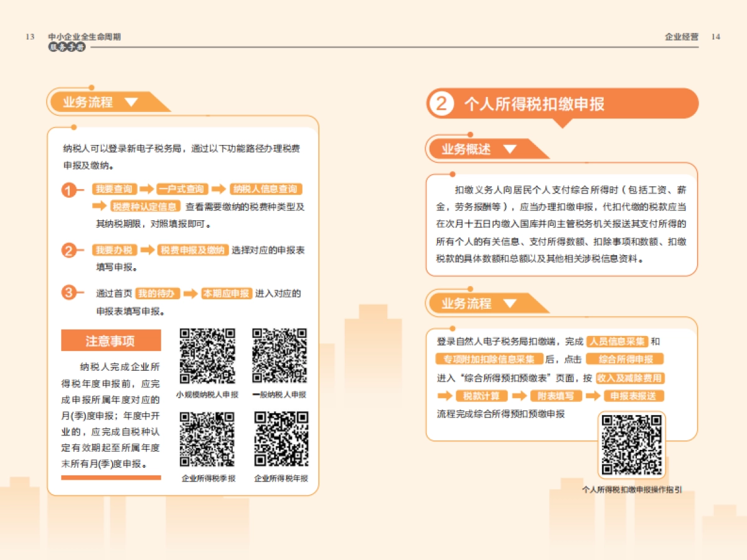The width and height of the screenshot is (747, 560).
Task: Select the 注意事项 header bar
Action: [111, 340]
